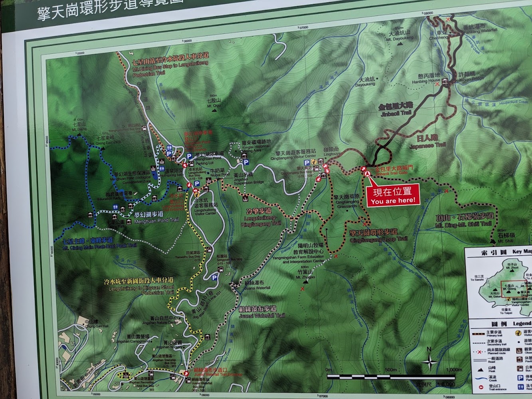Click the Mt. Qigu peak triangle
The image size is (532, 399).
tap(214, 110)
